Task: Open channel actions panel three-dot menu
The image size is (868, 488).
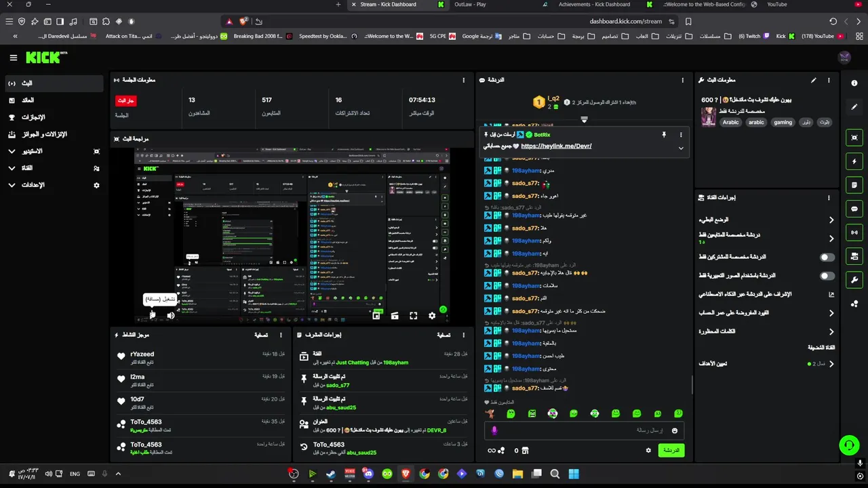Action: pyautogui.click(x=829, y=198)
